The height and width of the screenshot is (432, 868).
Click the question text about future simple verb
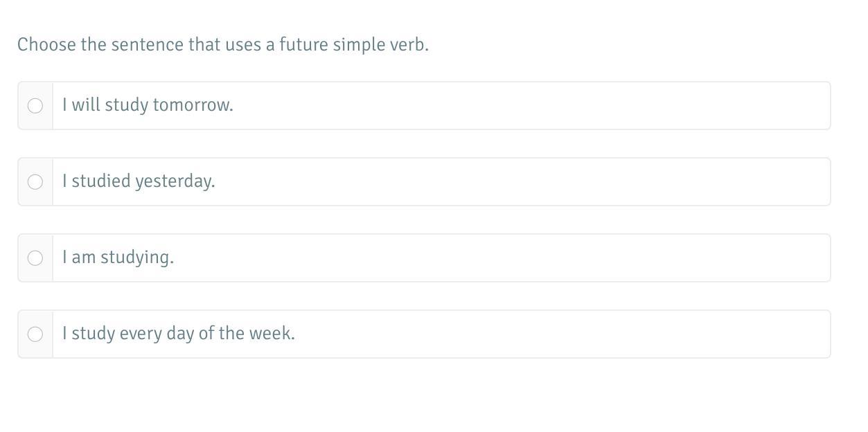click(223, 45)
